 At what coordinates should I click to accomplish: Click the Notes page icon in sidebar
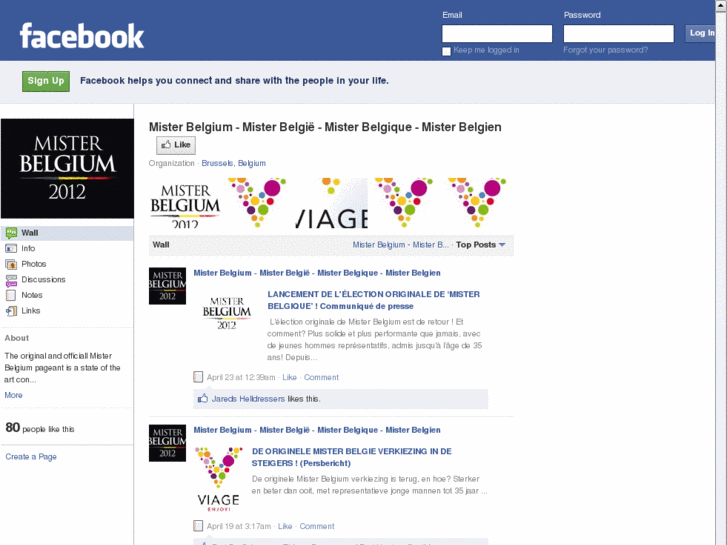pyautogui.click(x=11, y=295)
